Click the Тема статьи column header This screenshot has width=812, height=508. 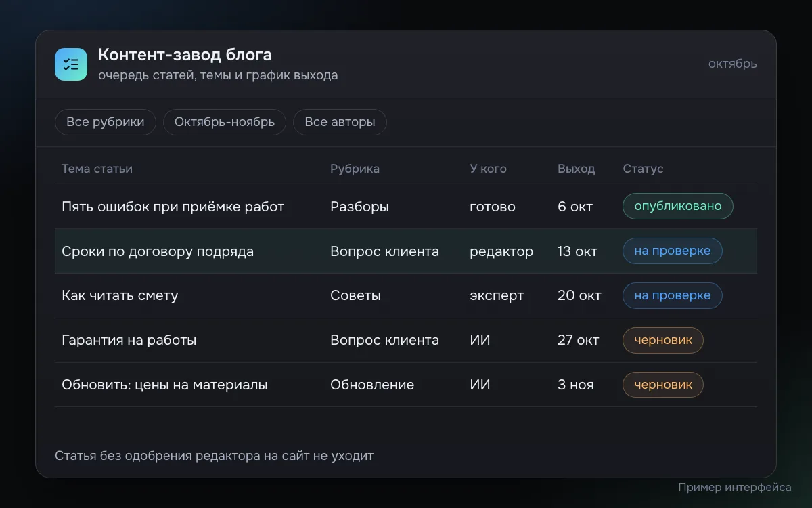pyautogui.click(x=97, y=169)
